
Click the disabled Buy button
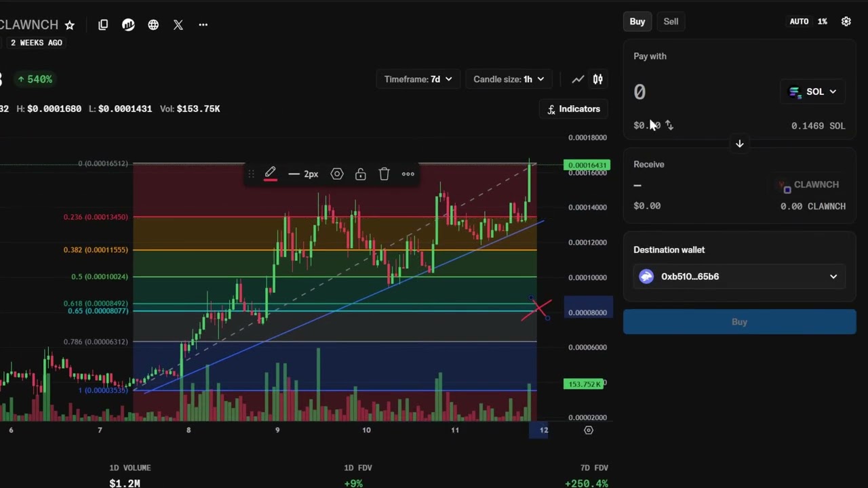740,322
